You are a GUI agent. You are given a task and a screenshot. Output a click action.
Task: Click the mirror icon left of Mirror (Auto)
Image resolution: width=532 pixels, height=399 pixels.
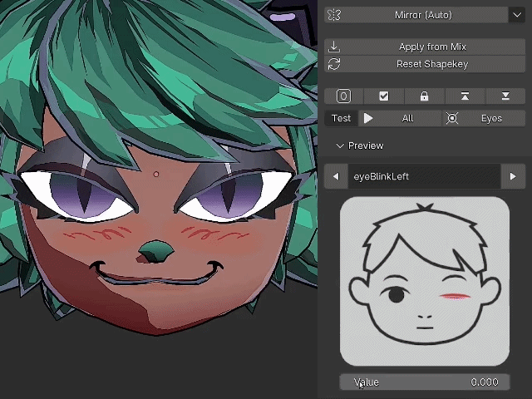[334, 15]
